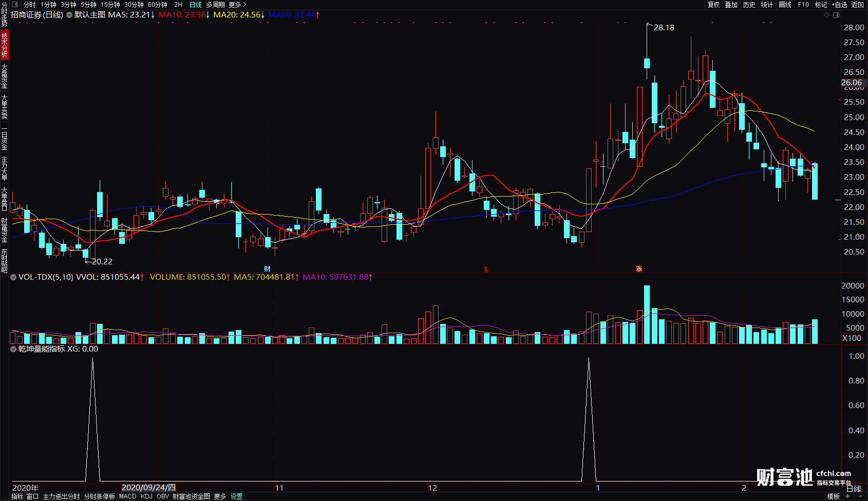Open the 多周期 view option
The width and height of the screenshot is (868, 501).
click(x=215, y=5)
